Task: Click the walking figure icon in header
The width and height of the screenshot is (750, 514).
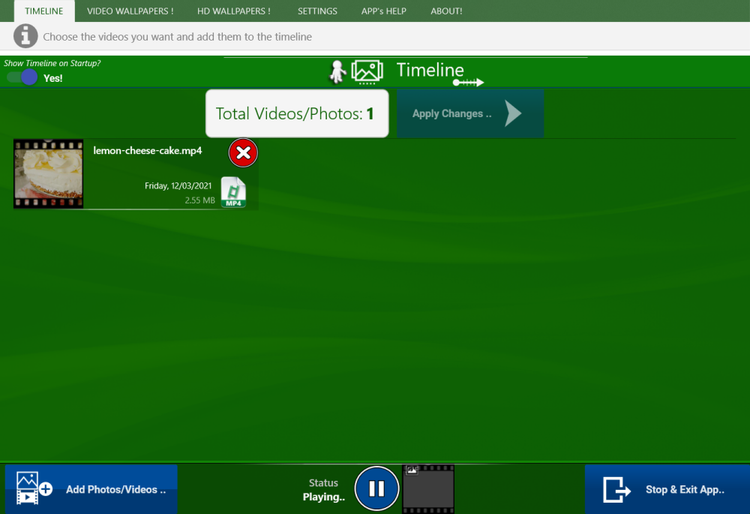Action: point(338,72)
